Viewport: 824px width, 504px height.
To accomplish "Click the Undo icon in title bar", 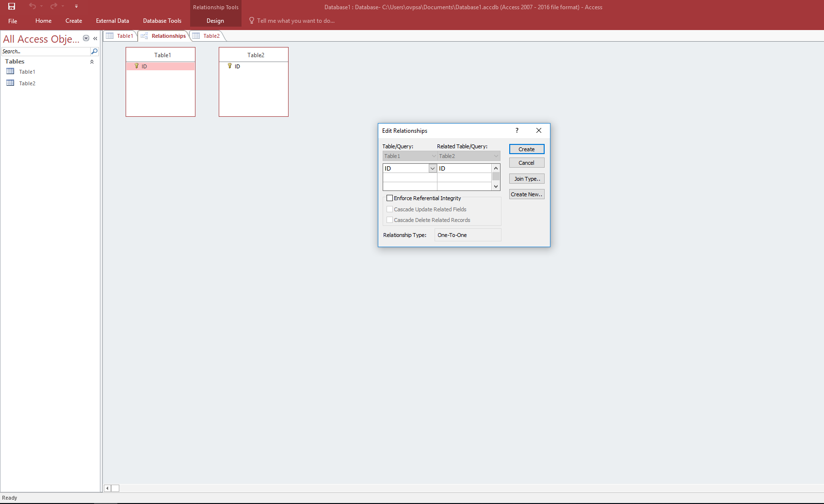I will tap(32, 6).
